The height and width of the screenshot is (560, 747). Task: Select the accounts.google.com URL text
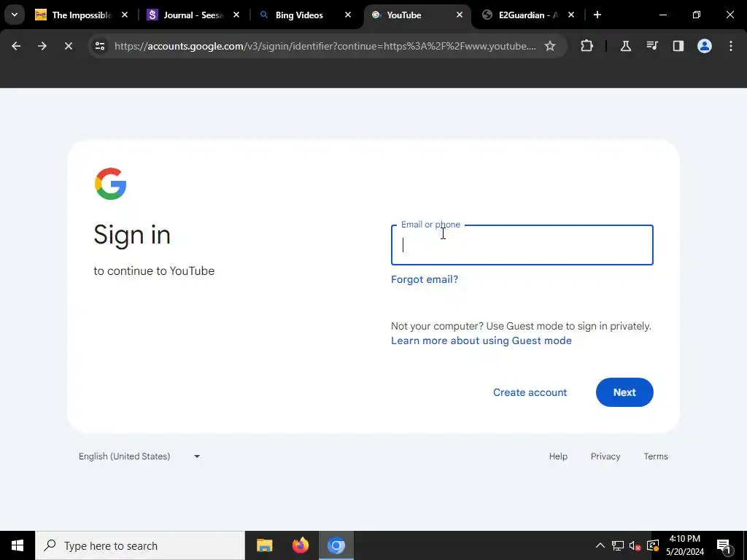(325, 46)
